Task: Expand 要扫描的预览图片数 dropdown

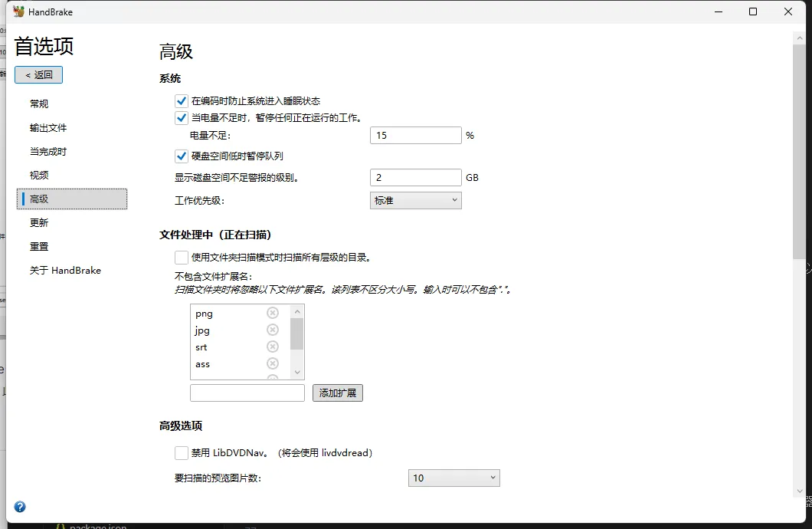Action: (453, 478)
